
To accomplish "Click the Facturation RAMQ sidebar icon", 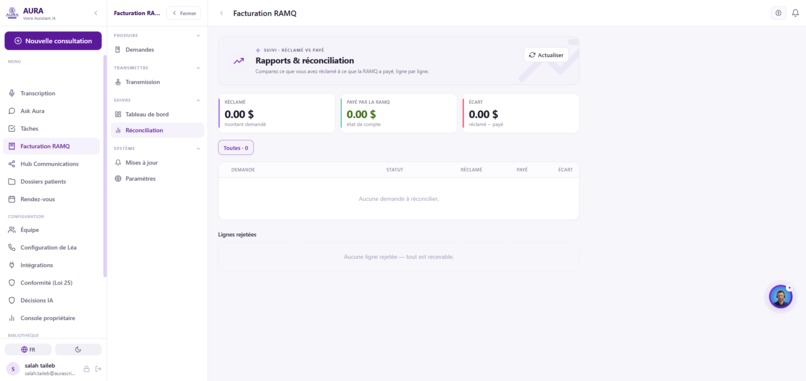I will [12, 147].
